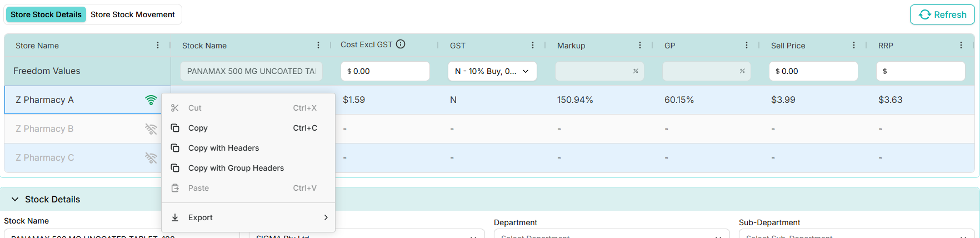Open RRP column three-dot menu
This screenshot has height=238, width=980.
point(961,45)
